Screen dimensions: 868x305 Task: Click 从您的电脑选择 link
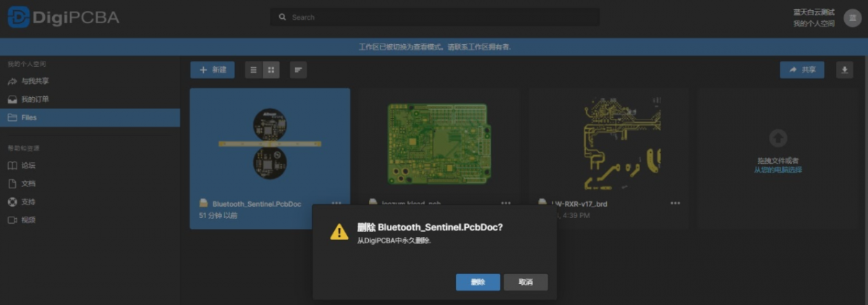click(x=778, y=170)
